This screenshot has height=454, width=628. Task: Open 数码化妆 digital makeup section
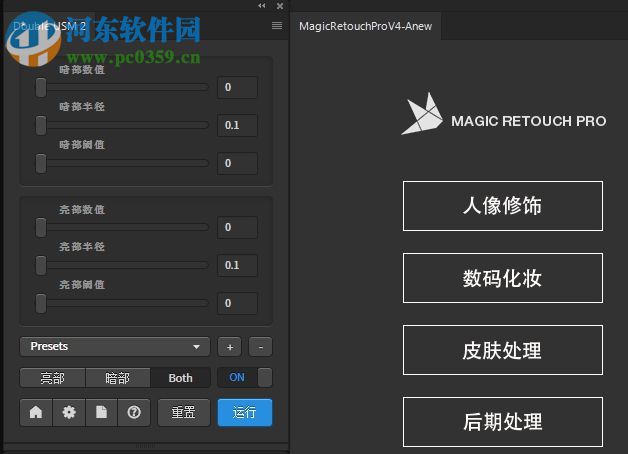(503, 278)
